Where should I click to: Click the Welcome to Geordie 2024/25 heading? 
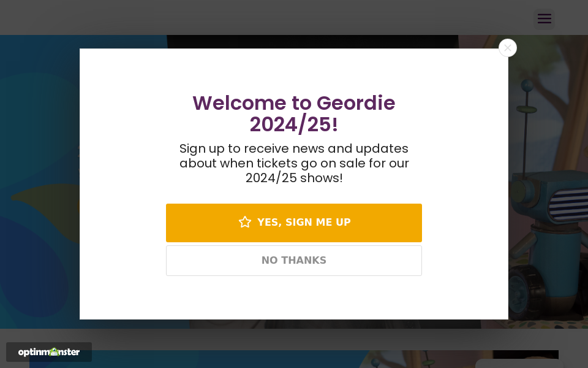(x=294, y=113)
